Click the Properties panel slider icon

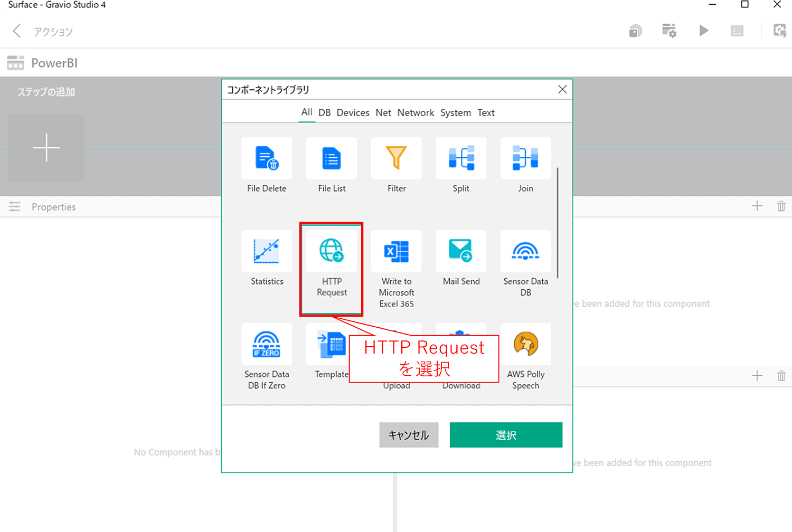[x=15, y=207]
